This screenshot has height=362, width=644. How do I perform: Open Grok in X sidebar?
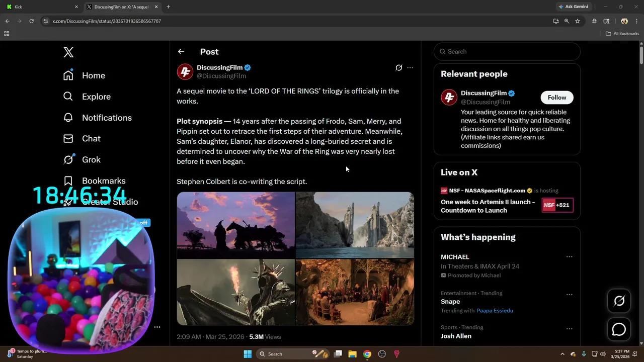(82, 159)
